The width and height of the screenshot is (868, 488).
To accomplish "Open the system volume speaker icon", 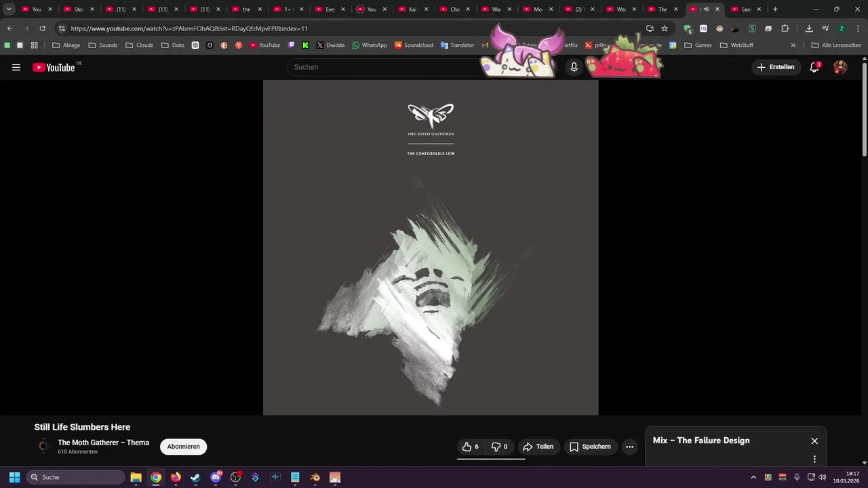I will pyautogui.click(x=822, y=477).
